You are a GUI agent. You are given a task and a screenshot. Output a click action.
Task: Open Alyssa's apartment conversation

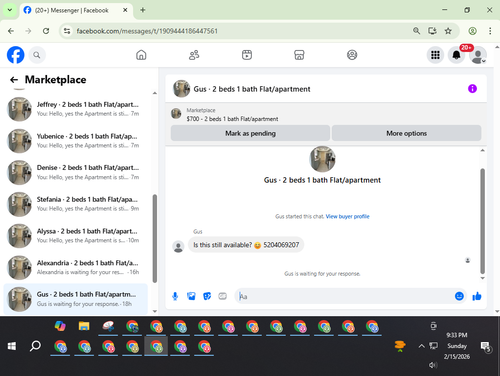tap(76, 236)
